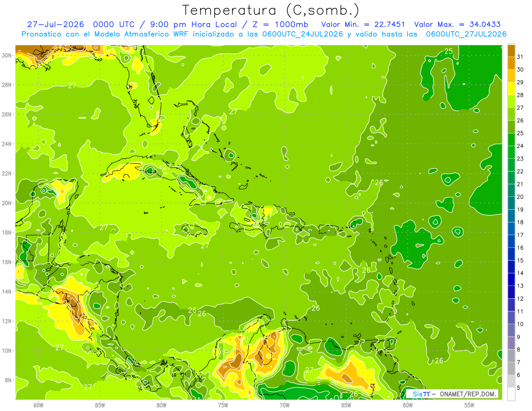Click the color scale label 19
Viewport: 532px width, 411px height.
pos(520,210)
